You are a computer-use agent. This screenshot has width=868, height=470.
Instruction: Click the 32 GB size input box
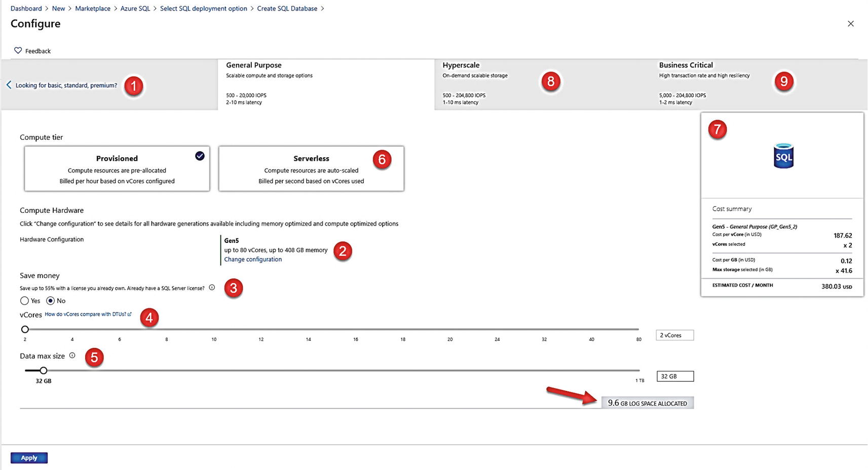pyautogui.click(x=675, y=376)
